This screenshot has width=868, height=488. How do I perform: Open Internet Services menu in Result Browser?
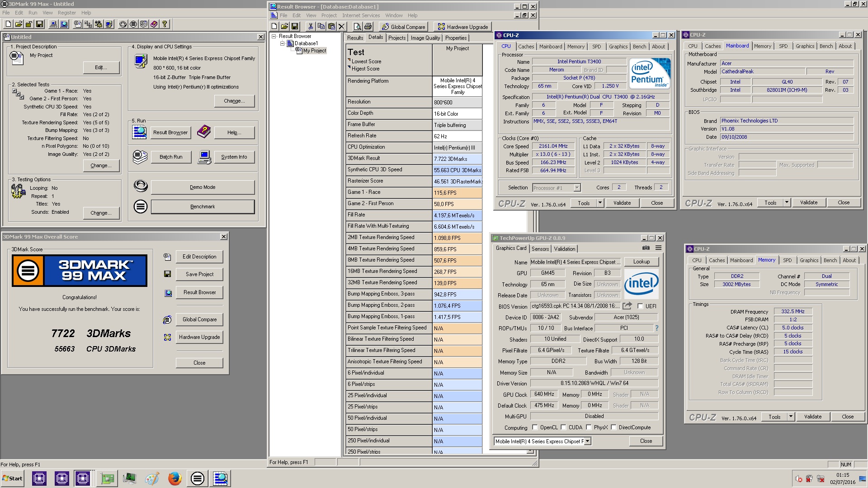pyautogui.click(x=361, y=15)
